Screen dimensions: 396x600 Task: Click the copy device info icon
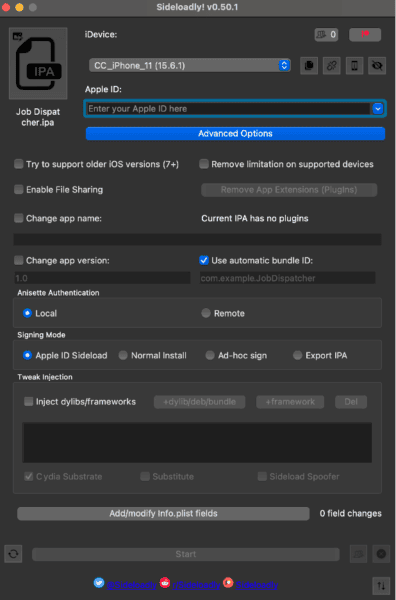[x=309, y=66]
